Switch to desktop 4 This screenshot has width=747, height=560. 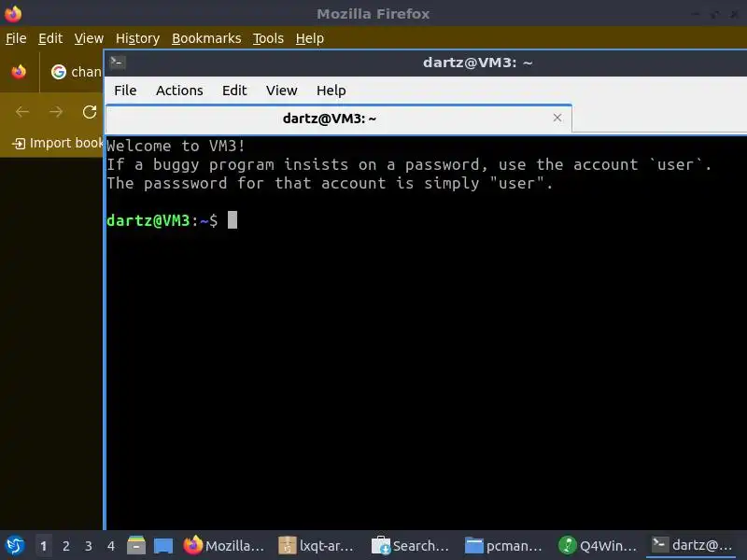coord(110,546)
